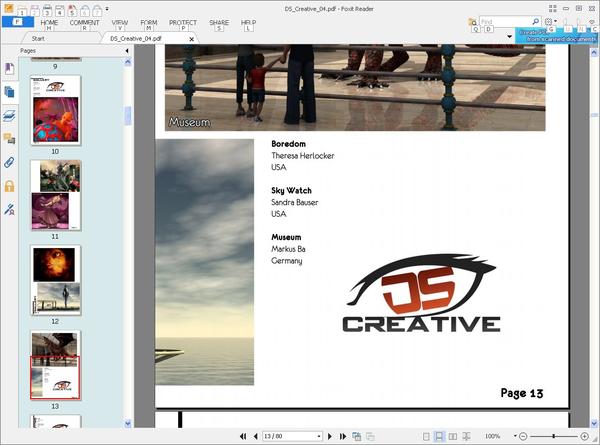Click the next view icon in status bar
This screenshot has height=445, width=600.
370,436
